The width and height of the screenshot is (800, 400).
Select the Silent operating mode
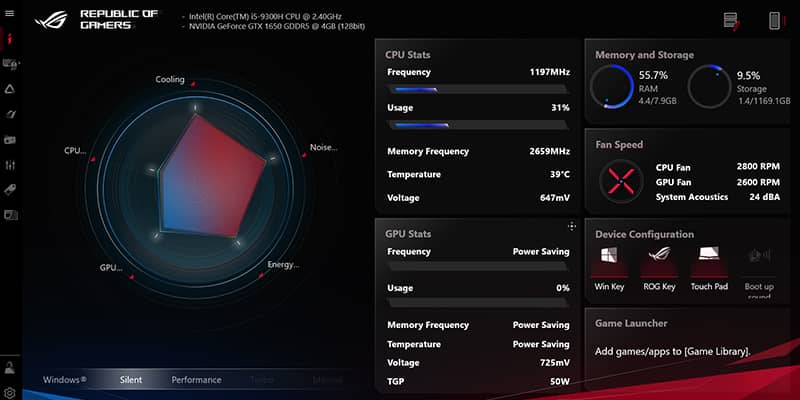131,380
